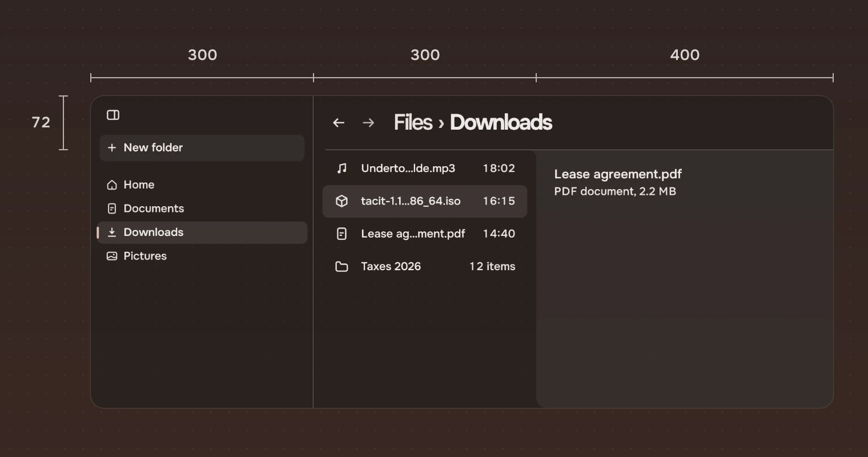Go forward with the right arrow

pos(368,123)
